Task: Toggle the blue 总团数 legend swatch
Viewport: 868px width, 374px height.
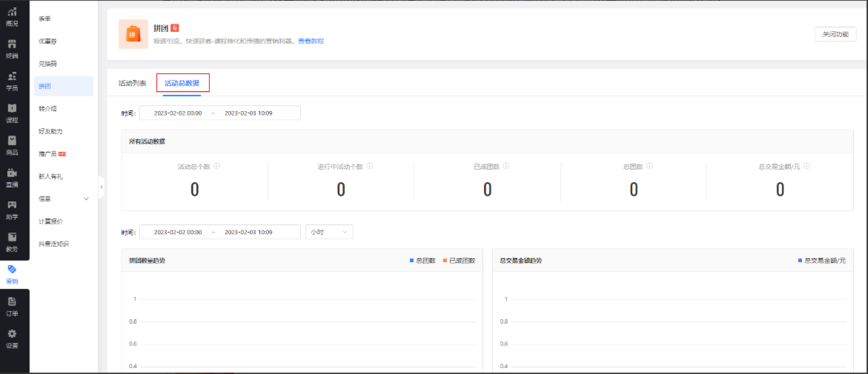Action: 412,260
